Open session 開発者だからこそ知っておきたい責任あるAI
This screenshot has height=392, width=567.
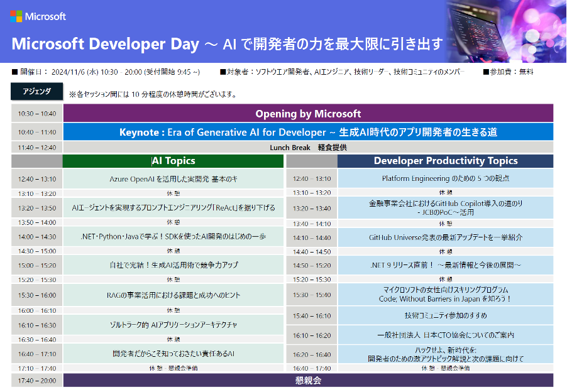click(173, 354)
